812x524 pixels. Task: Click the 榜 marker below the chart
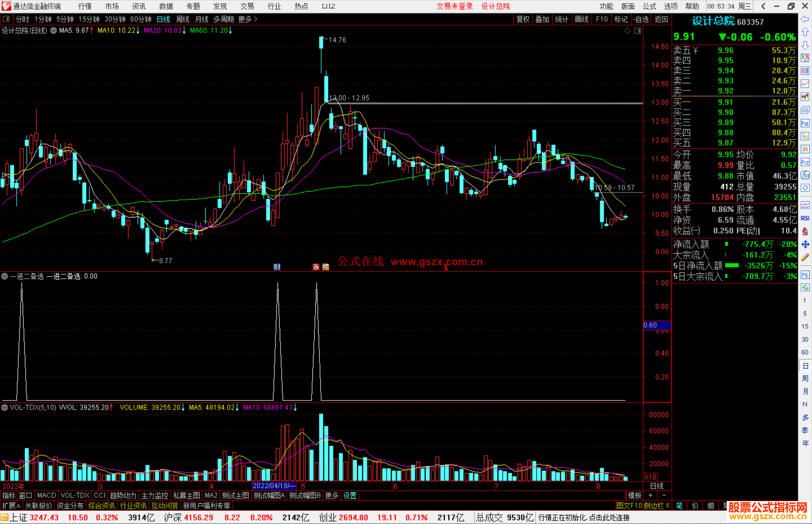(326, 267)
